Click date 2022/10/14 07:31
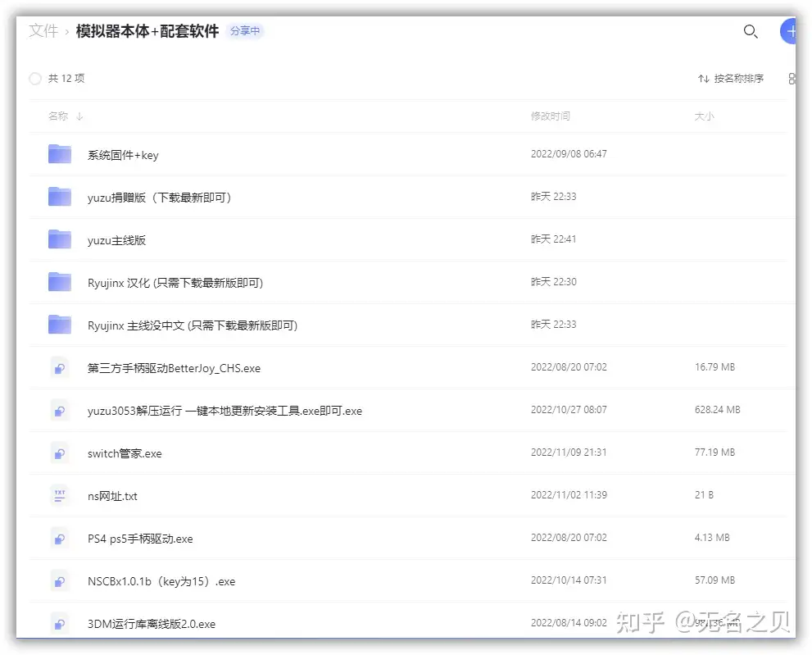This screenshot has height=655, width=812. point(569,580)
